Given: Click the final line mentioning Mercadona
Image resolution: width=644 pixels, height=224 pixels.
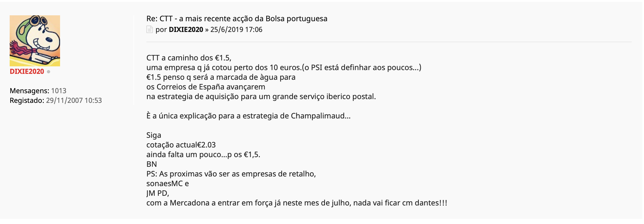Looking at the screenshot, I should point(297,203).
